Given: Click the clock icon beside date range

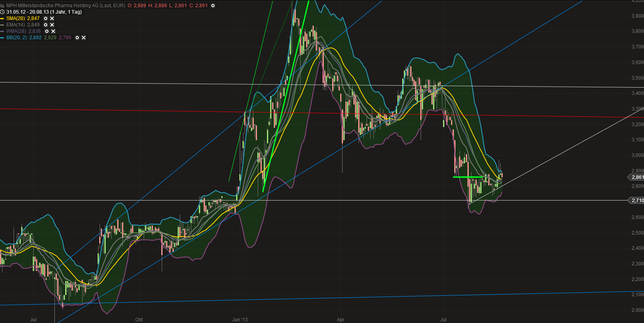Looking at the screenshot, I should pyautogui.click(x=2, y=12).
